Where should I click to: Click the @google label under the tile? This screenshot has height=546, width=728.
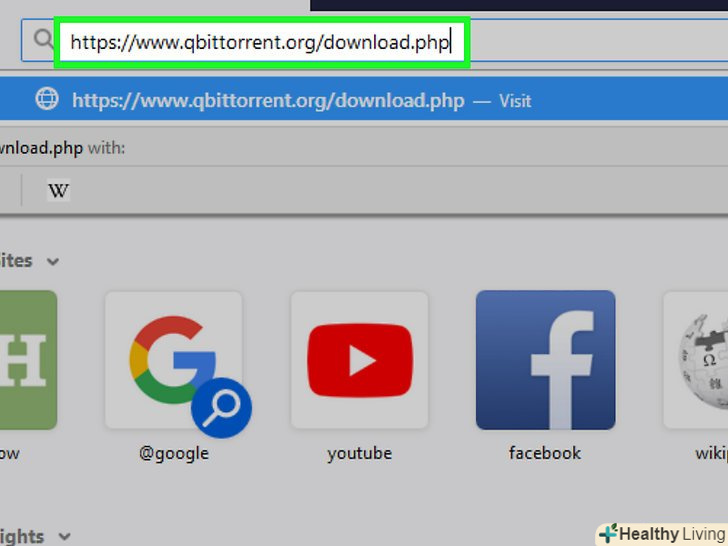[174, 454]
